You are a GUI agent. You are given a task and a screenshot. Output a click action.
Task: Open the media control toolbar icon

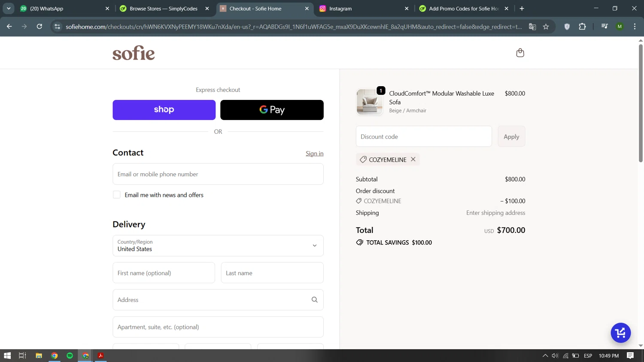click(x=605, y=27)
